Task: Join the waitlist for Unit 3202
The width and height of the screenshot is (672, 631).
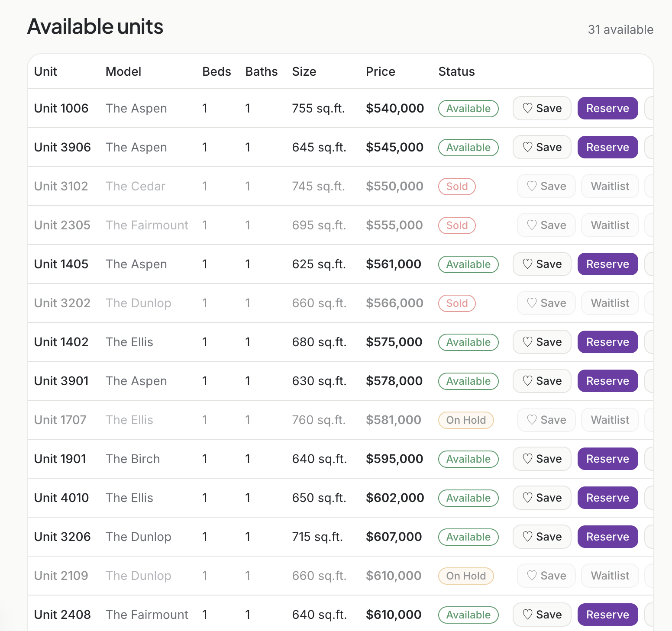Action: coord(610,303)
